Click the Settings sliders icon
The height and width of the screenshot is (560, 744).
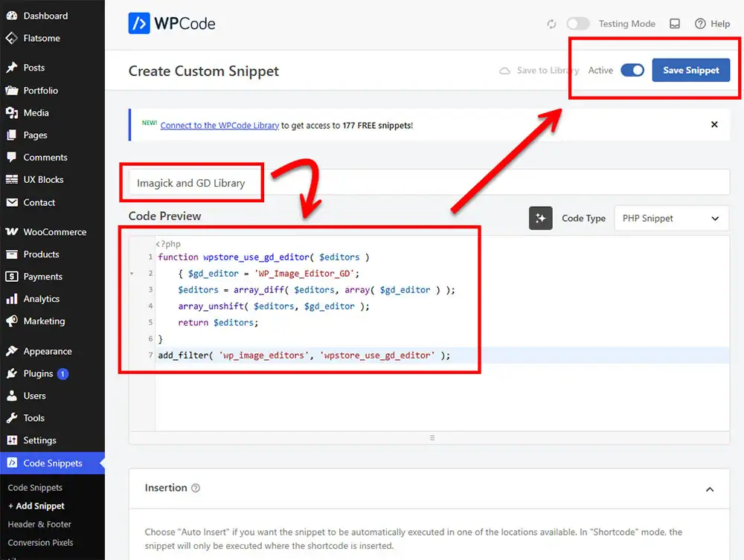12,440
